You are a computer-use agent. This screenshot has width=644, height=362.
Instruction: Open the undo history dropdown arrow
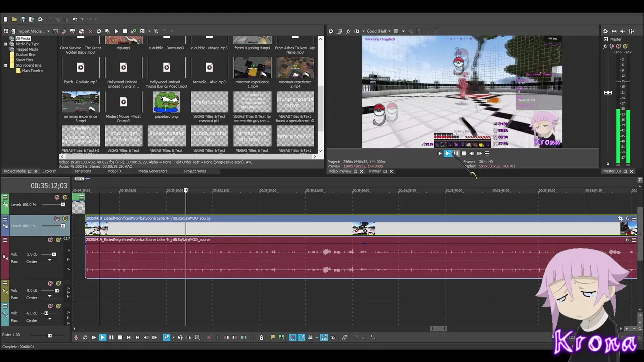point(82,19)
